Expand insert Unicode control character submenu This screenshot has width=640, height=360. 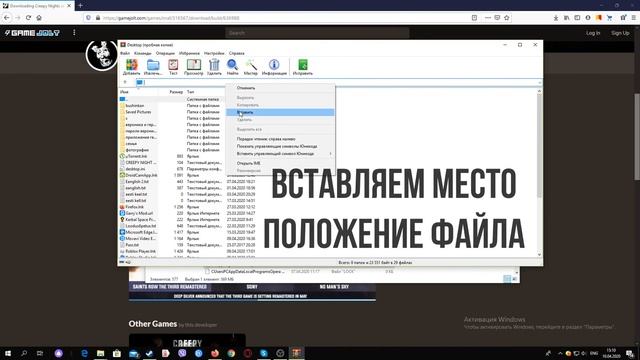280,154
